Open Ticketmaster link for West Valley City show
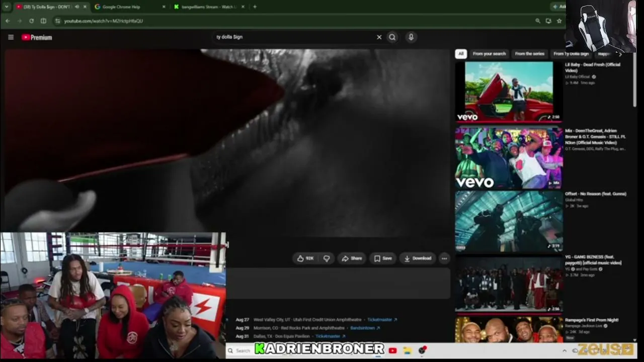Viewport: 644px width, 362px height. 382,320
